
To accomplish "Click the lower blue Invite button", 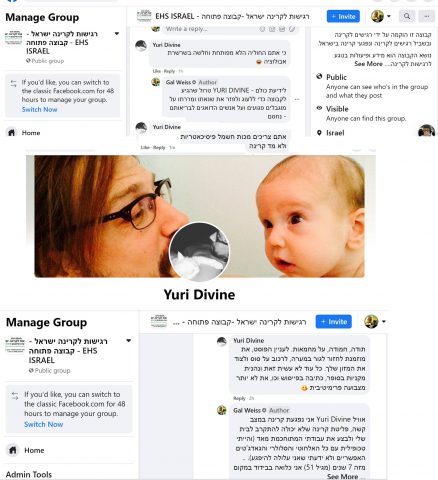I will coord(334,322).
